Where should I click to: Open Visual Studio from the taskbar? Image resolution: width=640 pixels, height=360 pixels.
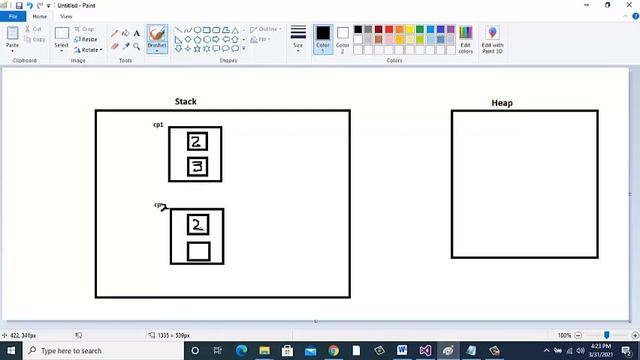pyautogui.click(x=425, y=351)
